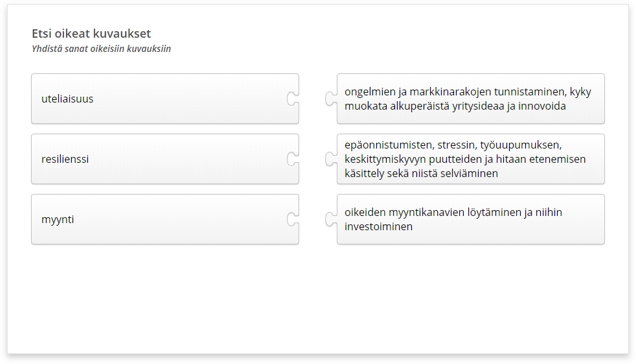This screenshot has width=636, height=364.
Task: Click the text 'muokata alkuperäistä yritysideaa ja innovoida'
Action: click(x=455, y=106)
